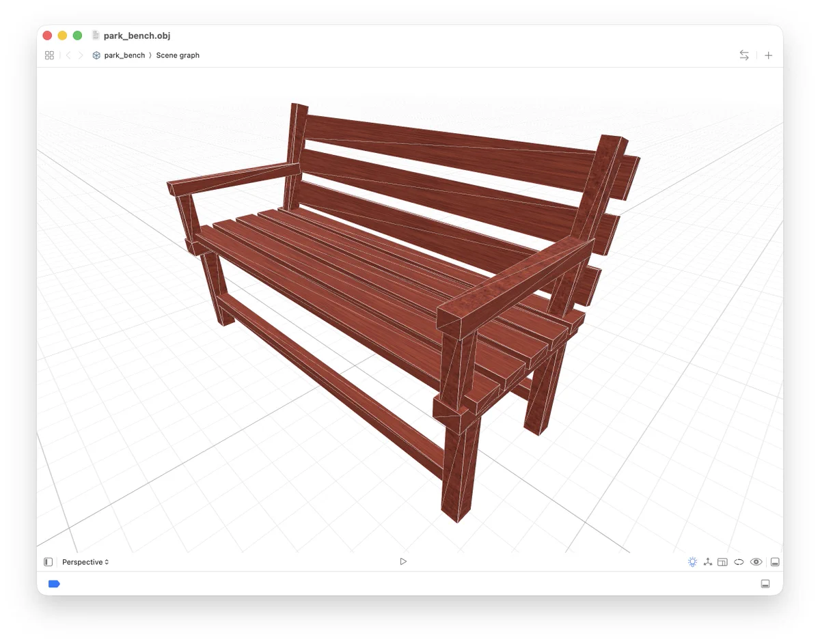Zoom the window with green button
The width and height of the screenshot is (820, 644).
pos(77,36)
